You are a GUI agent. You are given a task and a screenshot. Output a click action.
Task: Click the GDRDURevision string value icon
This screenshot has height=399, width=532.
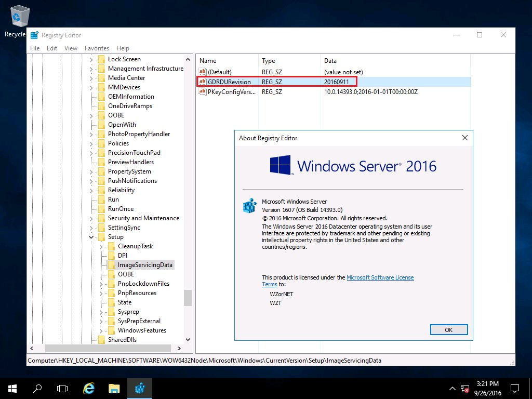(203, 82)
